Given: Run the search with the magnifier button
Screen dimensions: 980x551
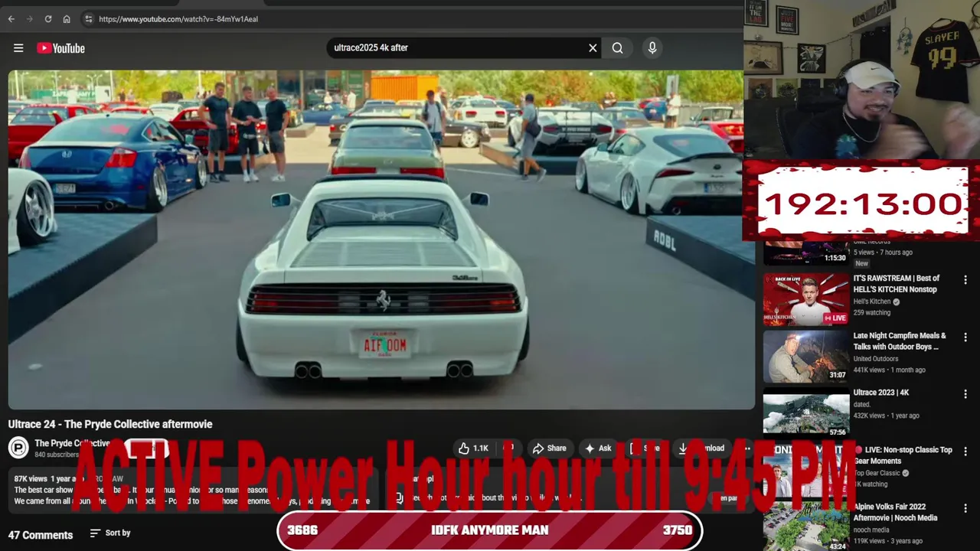Looking at the screenshot, I should (617, 47).
